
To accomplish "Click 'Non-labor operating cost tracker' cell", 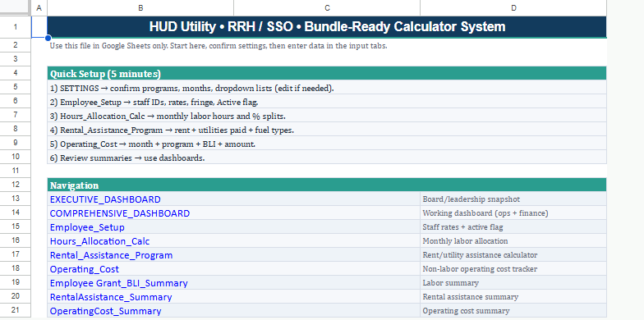I will click(x=513, y=269).
